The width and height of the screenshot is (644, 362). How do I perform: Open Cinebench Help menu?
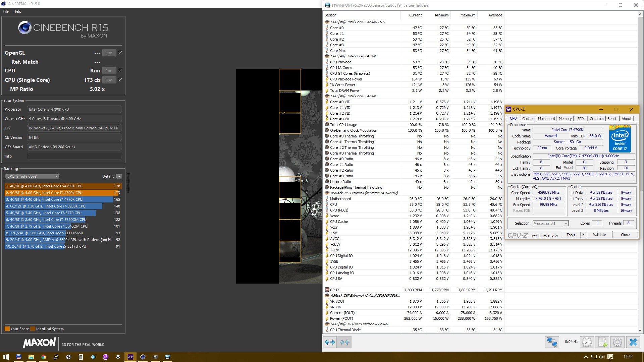tap(17, 11)
